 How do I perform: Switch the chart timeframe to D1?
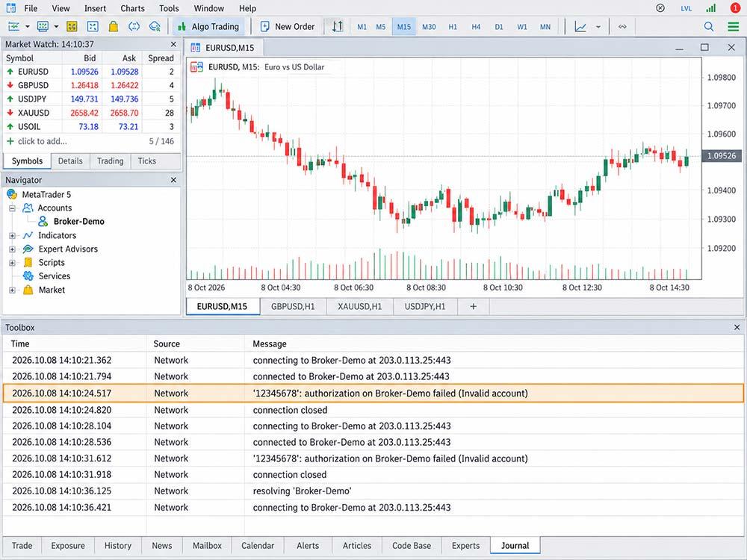pyautogui.click(x=499, y=27)
